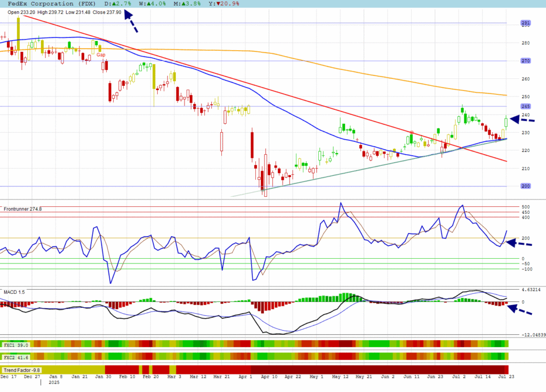Click the Mar 12 date label
546x392 pixels.
click(x=198, y=377)
